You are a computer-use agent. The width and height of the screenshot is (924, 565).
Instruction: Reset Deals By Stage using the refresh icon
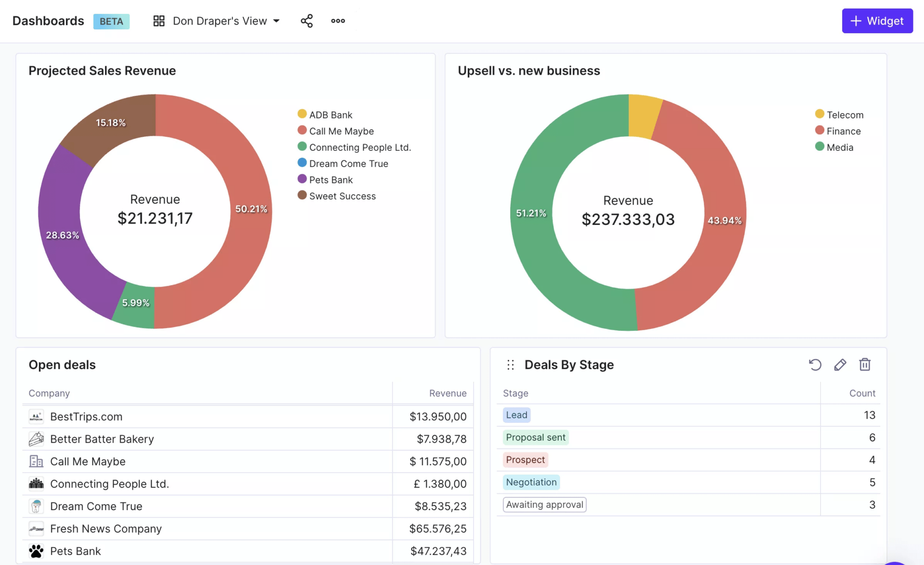pos(815,365)
